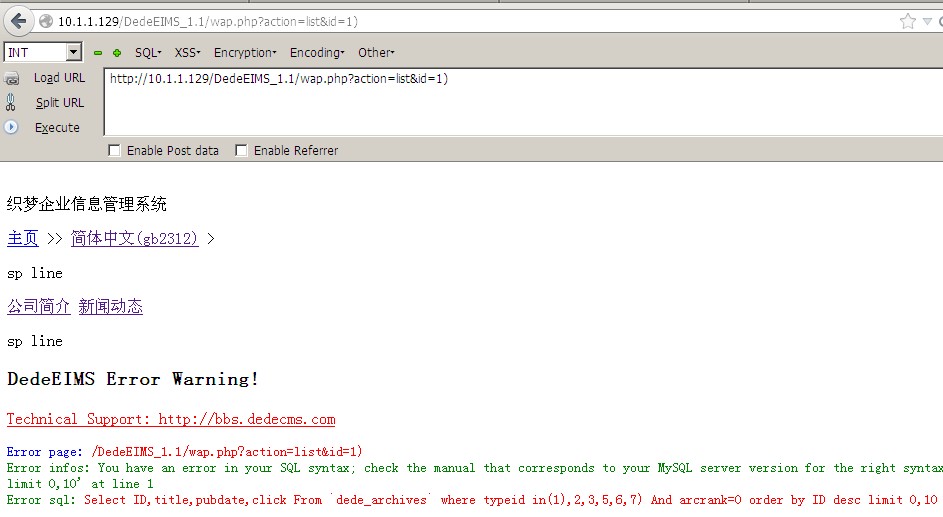
Task: Open the SQL menu
Action: 148,53
